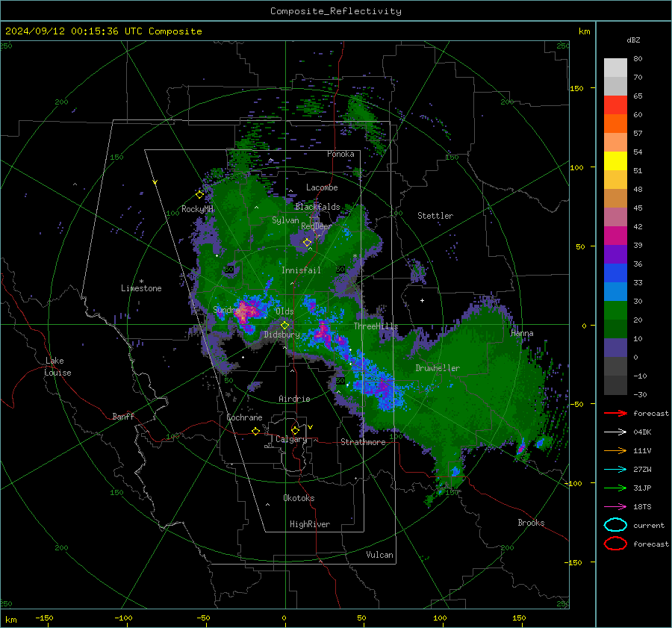Click the dBZ legend heading
Image resolution: width=672 pixels, height=628 pixels.
pyautogui.click(x=633, y=40)
